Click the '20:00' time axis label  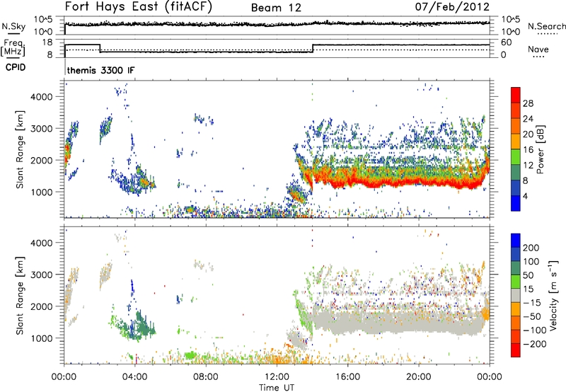(419, 377)
